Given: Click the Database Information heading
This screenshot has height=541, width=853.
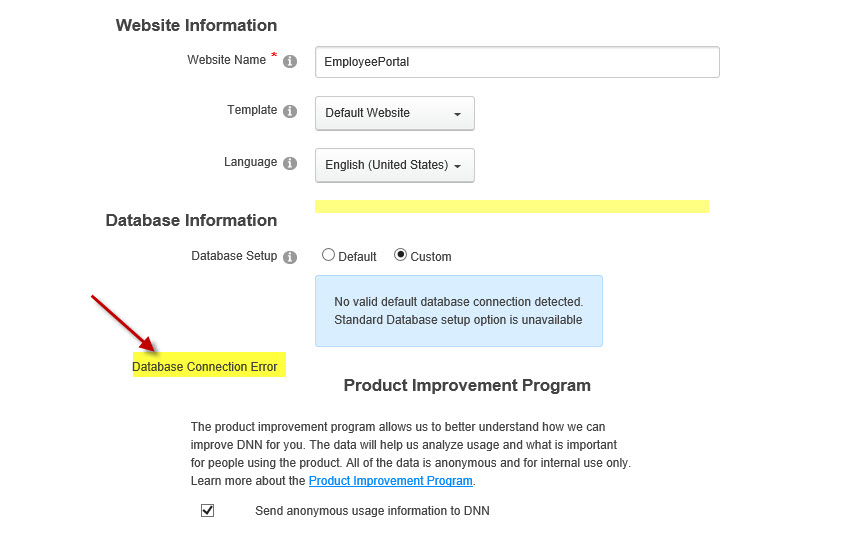Looking at the screenshot, I should click(x=191, y=220).
